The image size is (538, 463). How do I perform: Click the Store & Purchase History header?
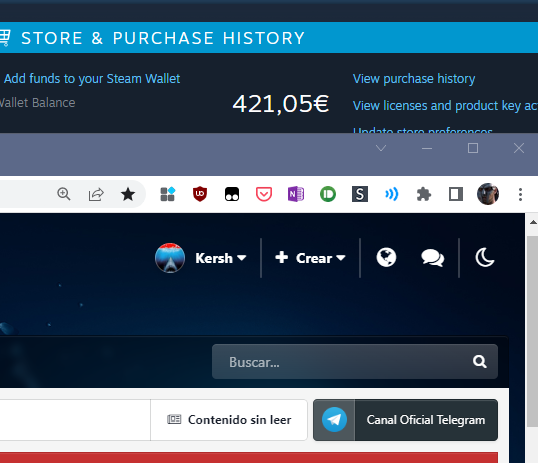point(163,38)
